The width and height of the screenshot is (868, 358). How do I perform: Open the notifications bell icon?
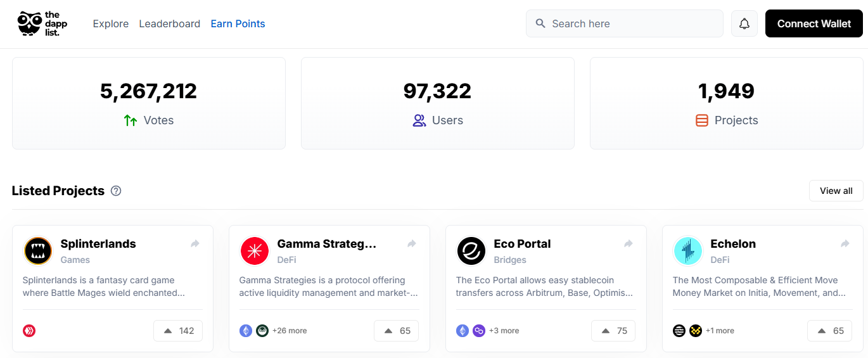pyautogui.click(x=744, y=23)
